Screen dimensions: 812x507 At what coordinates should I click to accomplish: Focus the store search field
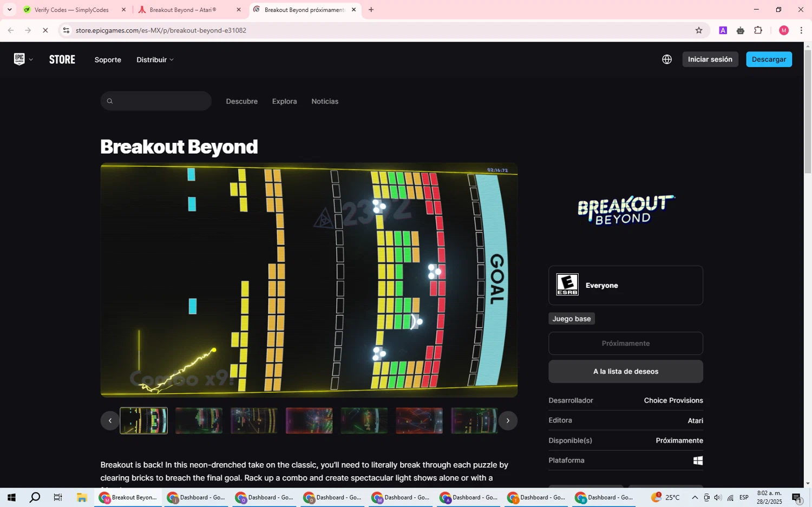(156, 101)
